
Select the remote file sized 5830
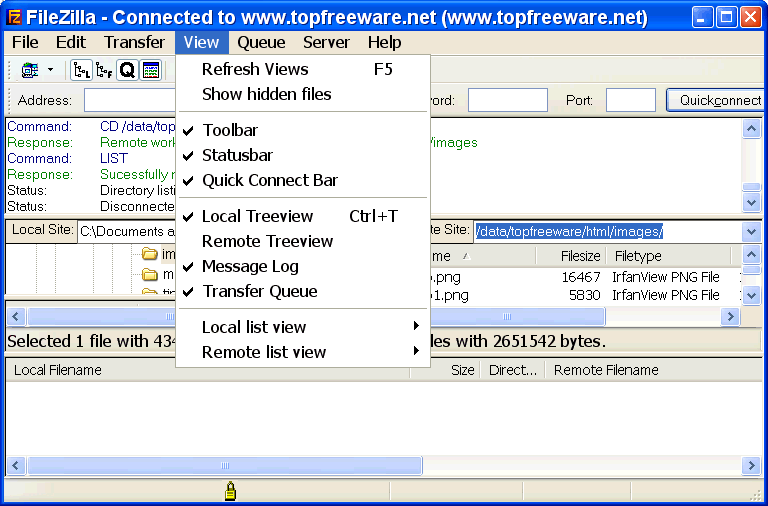click(x=585, y=295)
